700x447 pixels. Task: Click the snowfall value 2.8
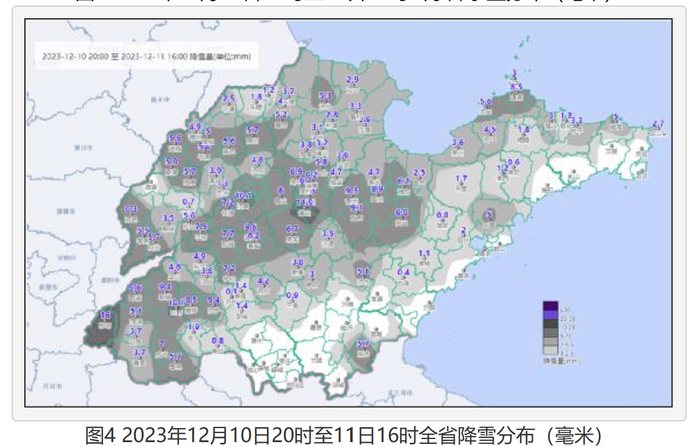click(x=332, y=114)
